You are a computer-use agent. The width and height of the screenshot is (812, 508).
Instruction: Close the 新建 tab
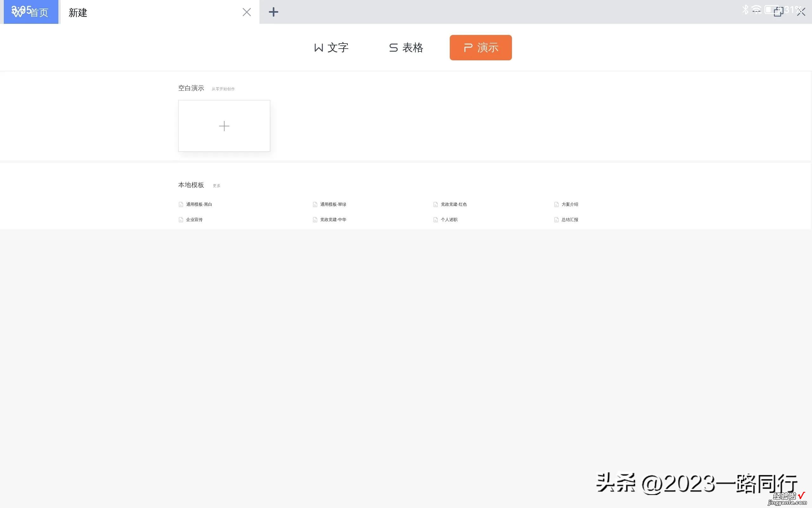tap(247, 12)
